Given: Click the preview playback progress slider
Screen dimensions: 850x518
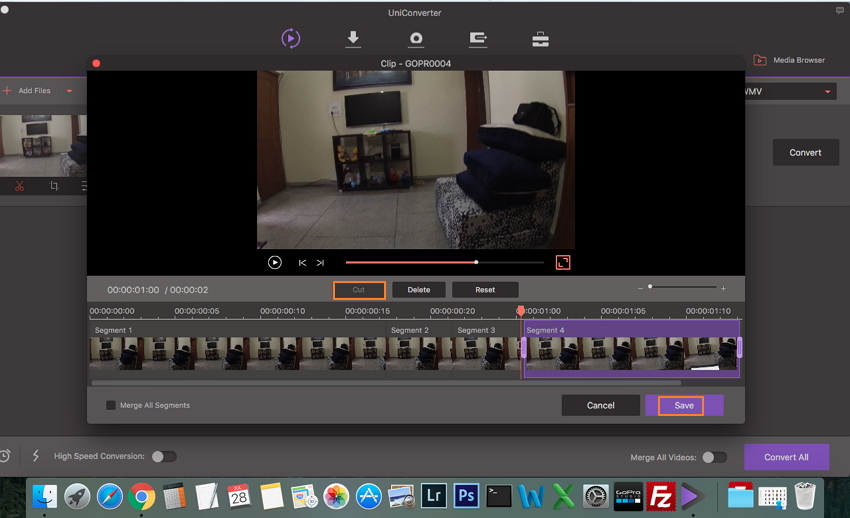Looking at the screenshot, I should [445, 262].
